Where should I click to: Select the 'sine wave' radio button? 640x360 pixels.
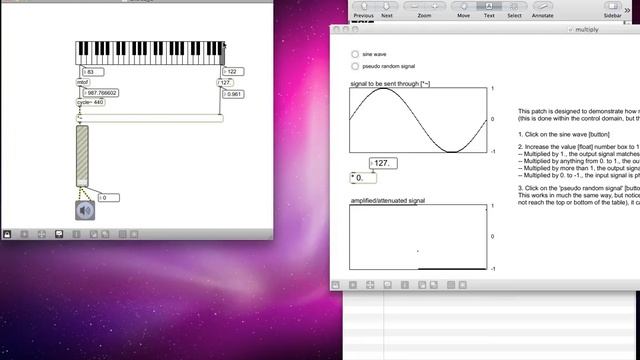pyautogui.click(x=355, y=54)
